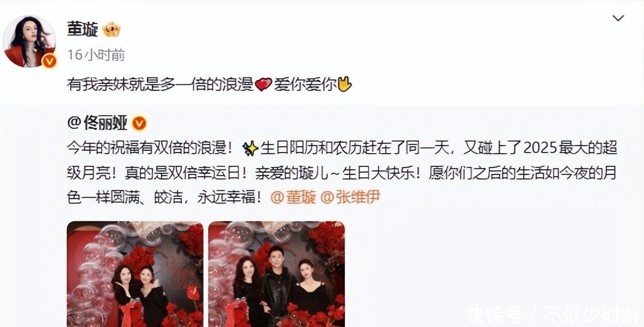Open the first photo with two women

tap(135, 274)
